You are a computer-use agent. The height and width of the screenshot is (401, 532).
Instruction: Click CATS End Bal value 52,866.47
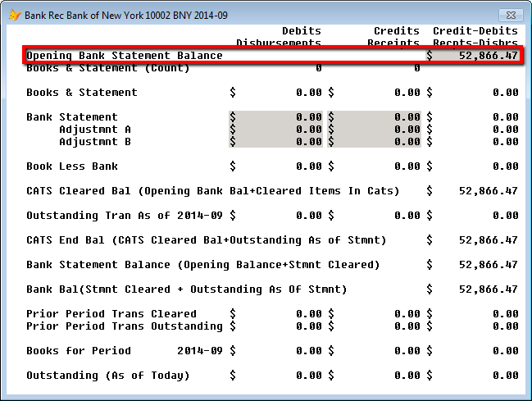coord(489,240)
